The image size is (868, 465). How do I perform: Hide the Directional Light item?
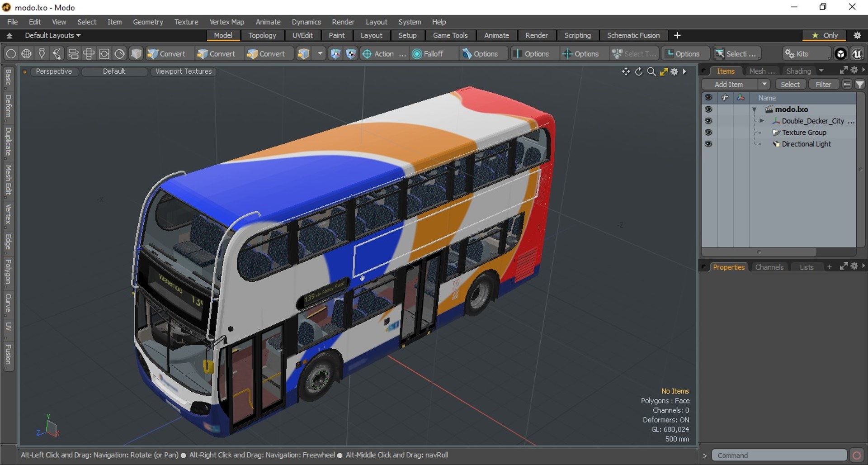click(708, 144)
